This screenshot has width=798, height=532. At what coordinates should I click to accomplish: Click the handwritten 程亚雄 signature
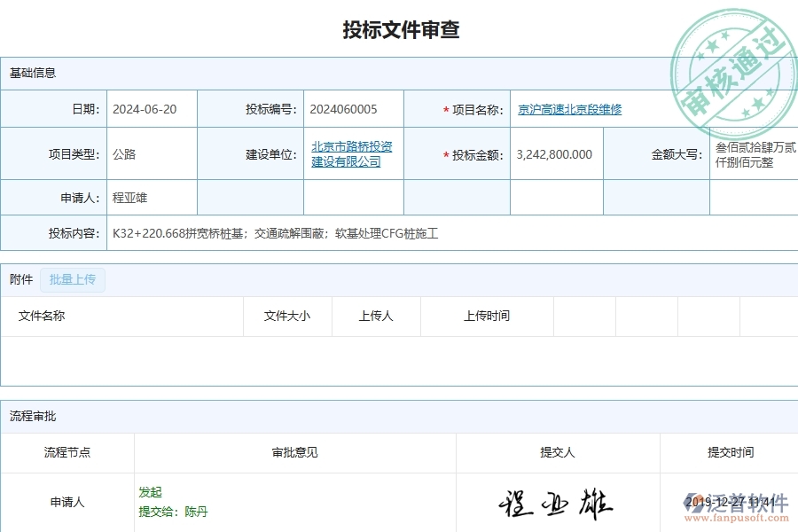(x=557, y=503)
